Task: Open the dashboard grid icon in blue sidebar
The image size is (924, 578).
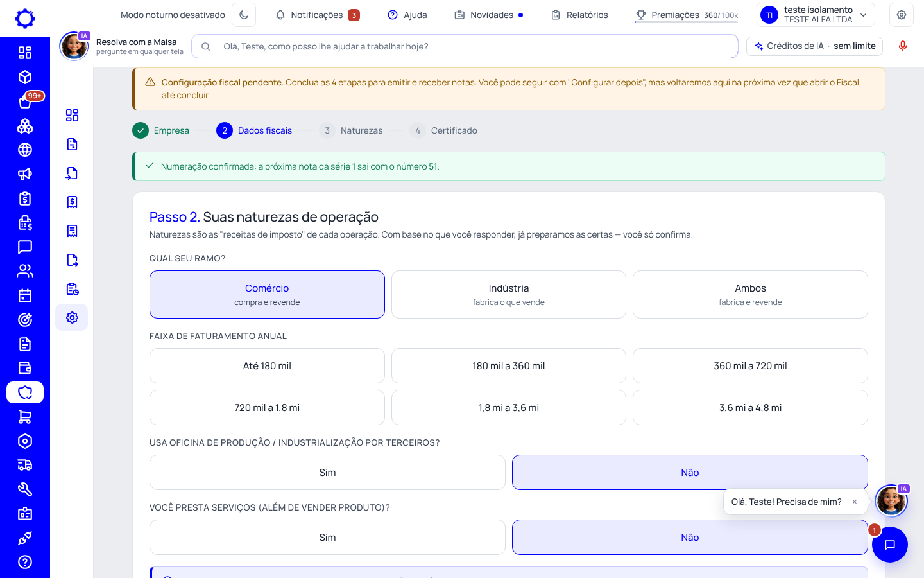Action: [25, 53]
